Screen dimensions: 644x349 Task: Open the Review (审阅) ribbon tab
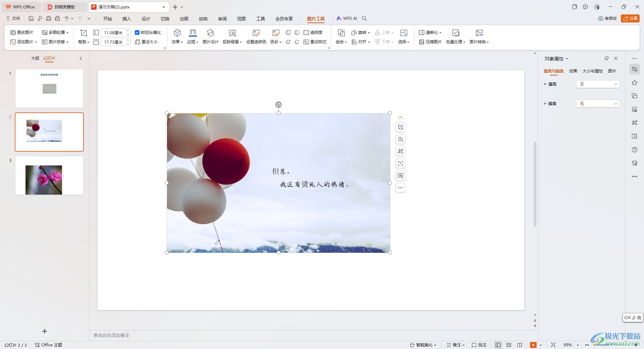pyautogui.click(x=222, y=19)
